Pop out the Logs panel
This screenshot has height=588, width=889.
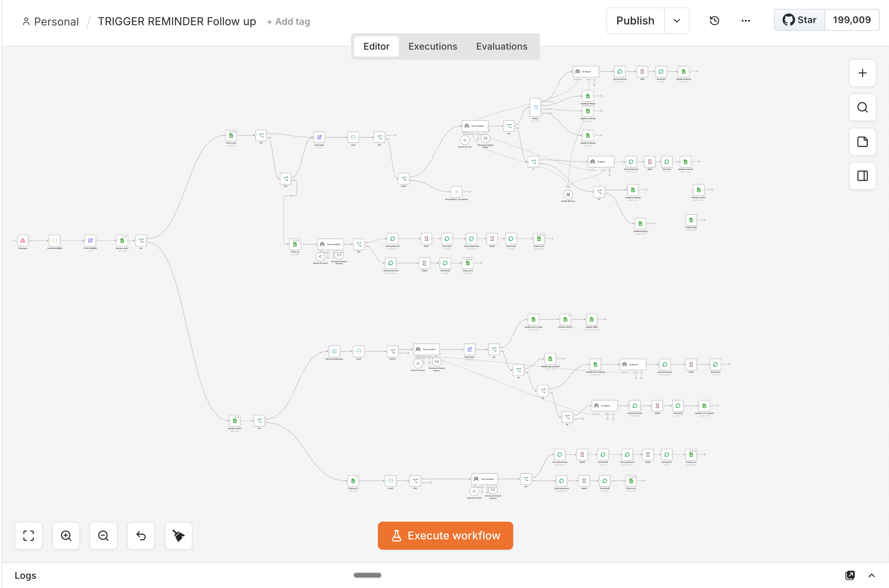click(x=850, y=575)
